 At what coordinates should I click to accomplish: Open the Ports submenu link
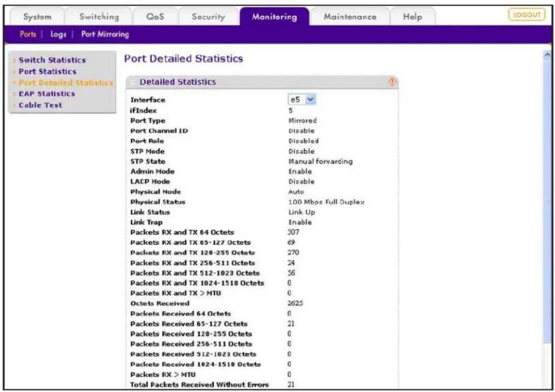(x=28, y=34)
